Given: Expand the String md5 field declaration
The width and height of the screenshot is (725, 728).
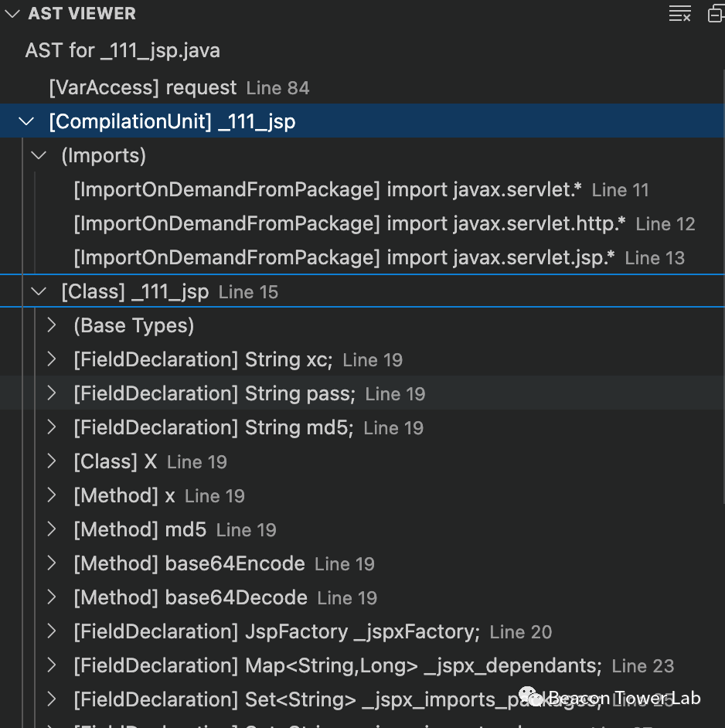Looking at the screenshot, I should (52, 427).
